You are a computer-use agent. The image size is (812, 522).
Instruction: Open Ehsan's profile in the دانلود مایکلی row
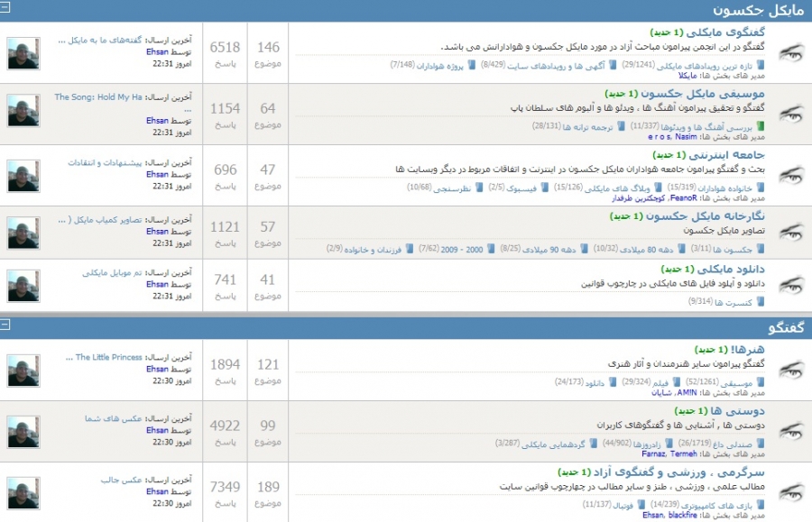click(x=157, y=284)
